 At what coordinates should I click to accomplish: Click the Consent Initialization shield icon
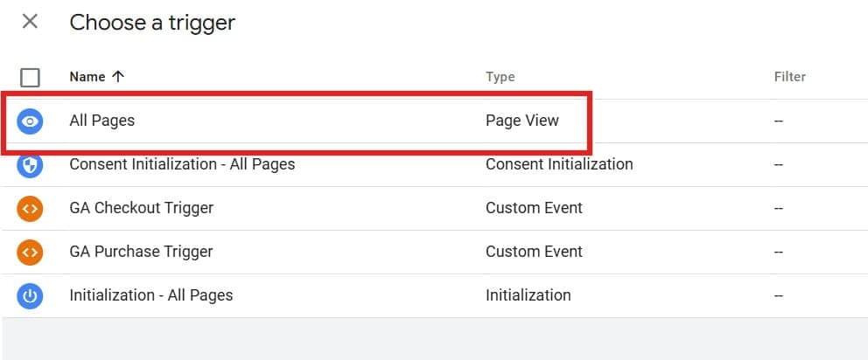click(x=30, y=164)
